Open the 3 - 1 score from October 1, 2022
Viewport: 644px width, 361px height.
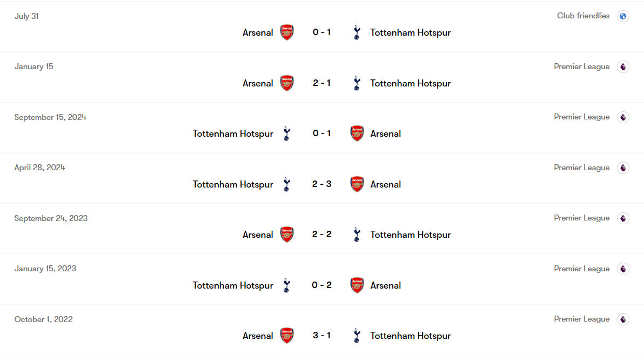click(321, 336)
